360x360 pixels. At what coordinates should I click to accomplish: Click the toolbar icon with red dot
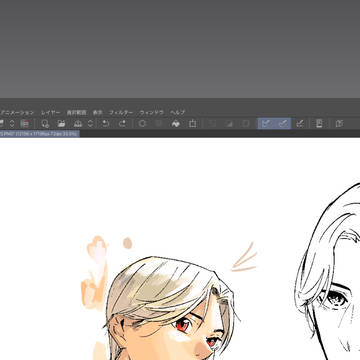(25, 124)
